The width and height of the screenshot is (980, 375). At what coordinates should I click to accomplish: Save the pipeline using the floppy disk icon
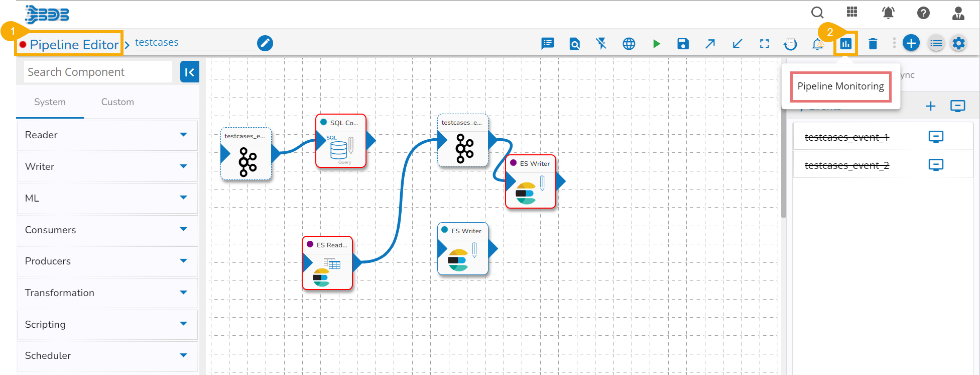tap(683, 44)
